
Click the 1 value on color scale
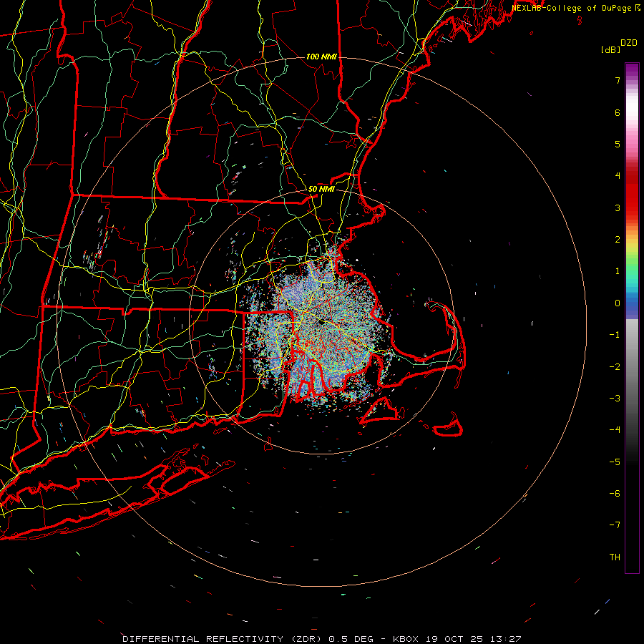[618, 271]
